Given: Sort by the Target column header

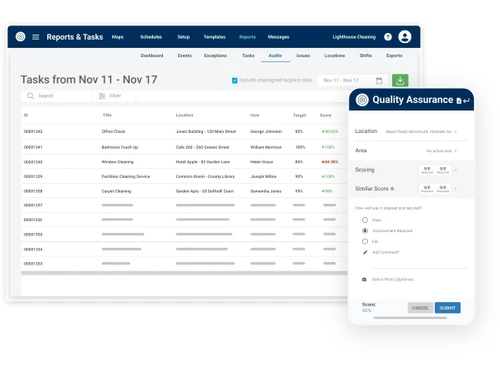Looking at the screenshot, I should pyautogui.click(x=299, y=115).
